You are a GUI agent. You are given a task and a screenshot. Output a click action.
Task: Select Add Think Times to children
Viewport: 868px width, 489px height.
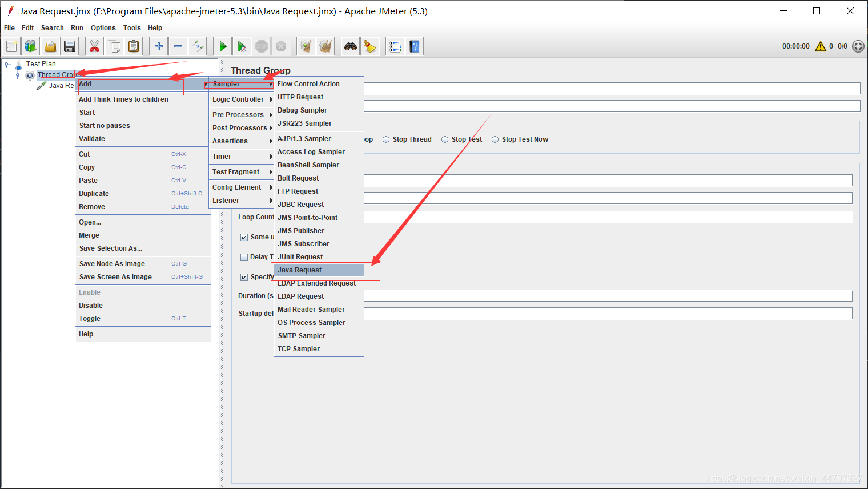click(x=143, y=99)
